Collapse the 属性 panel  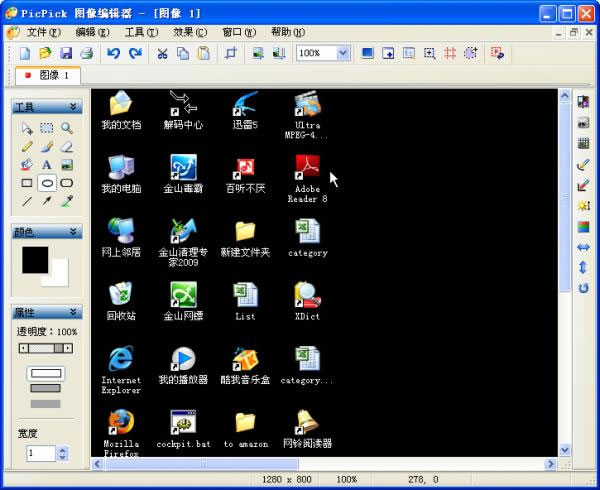(x=73, y=312)
